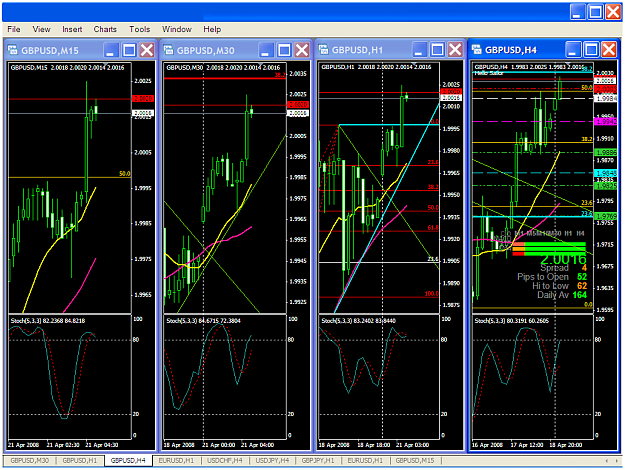This screenshot has width=625, height=470.
Task: Click the red price marker on M15 axis
Action: pos(143,98)
